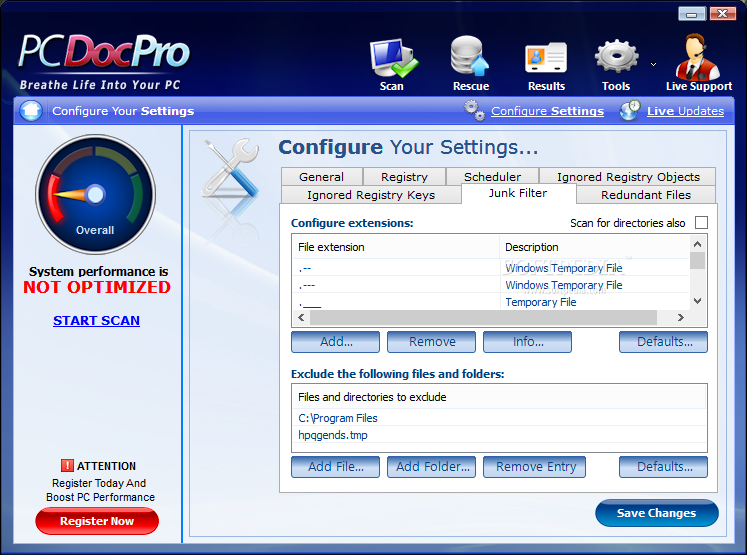The image size is (747, 555).
Task: Open the Scheduler tab
Action: click(493, 177)
